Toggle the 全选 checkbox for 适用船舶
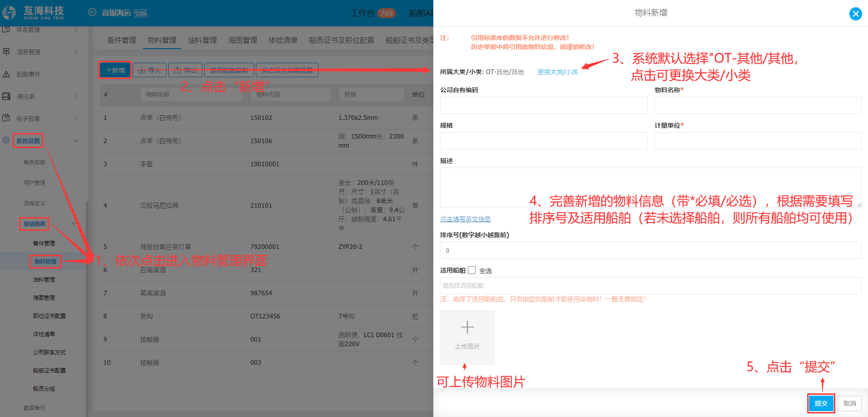 (472, 270)
